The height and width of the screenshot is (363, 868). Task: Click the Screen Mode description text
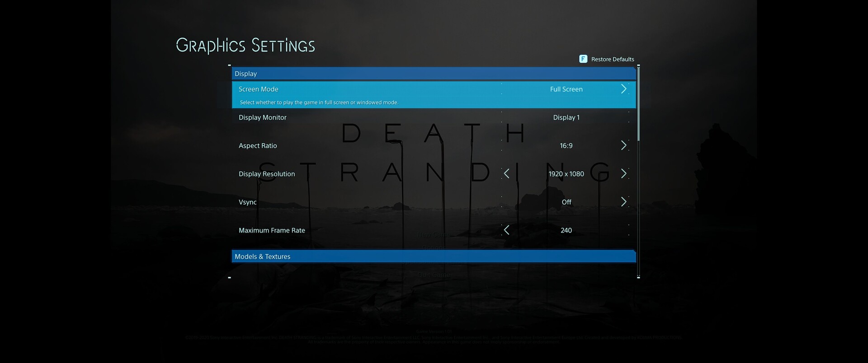click(x=319, y=102)
